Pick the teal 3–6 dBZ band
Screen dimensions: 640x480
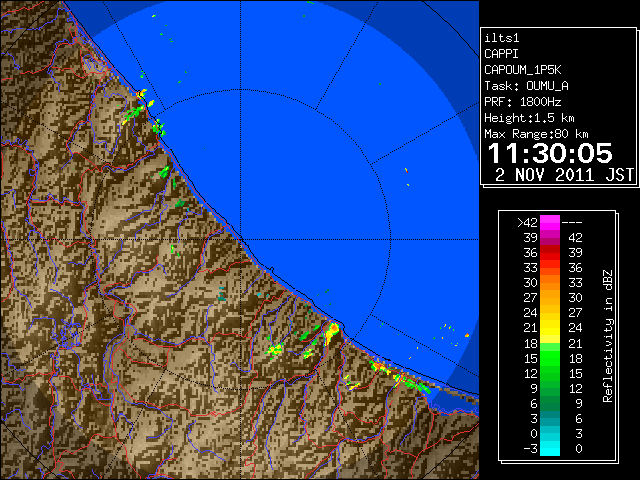(550, 418)
